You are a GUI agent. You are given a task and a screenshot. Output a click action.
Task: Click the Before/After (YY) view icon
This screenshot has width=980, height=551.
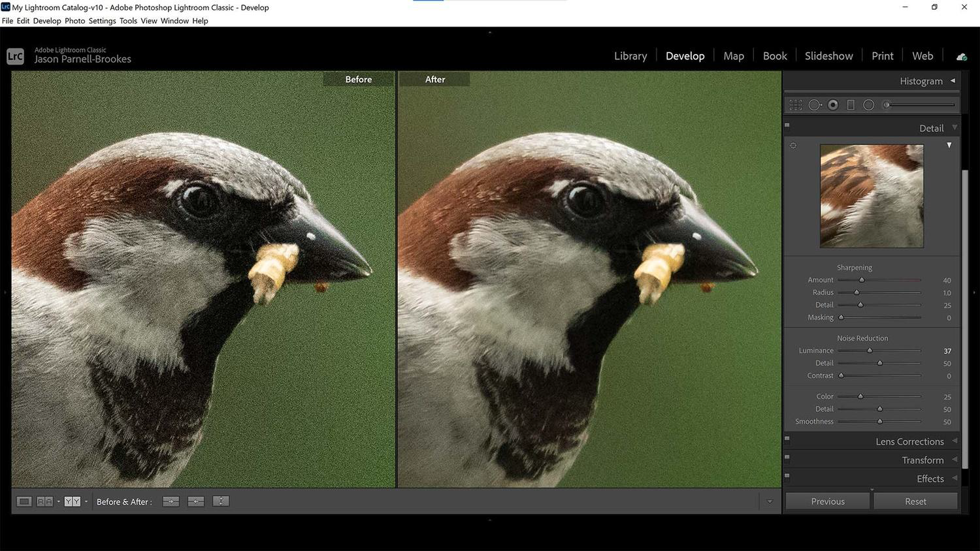coord(72,501)
